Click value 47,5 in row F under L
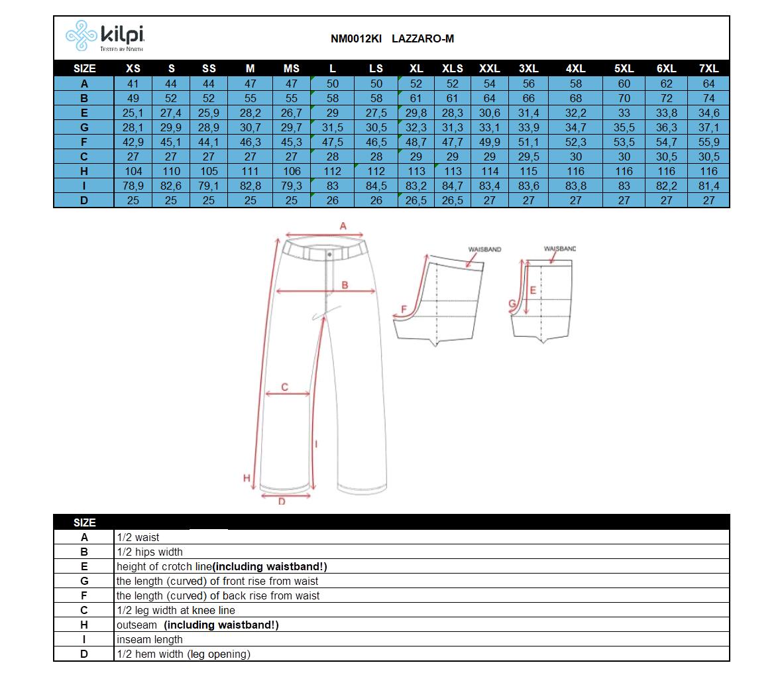This screenshot has width=784, height=677. 333,142
